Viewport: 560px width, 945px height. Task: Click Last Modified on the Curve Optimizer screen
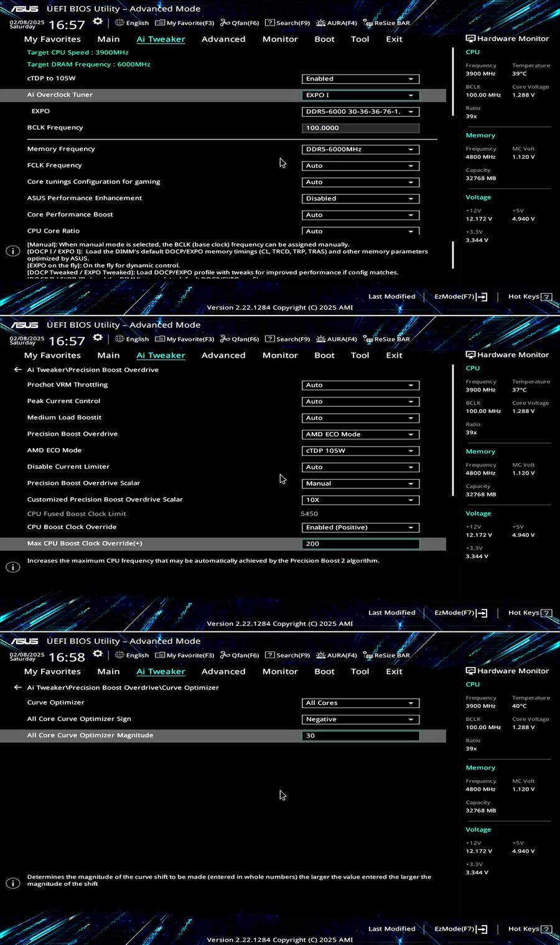tap(391, 929)
